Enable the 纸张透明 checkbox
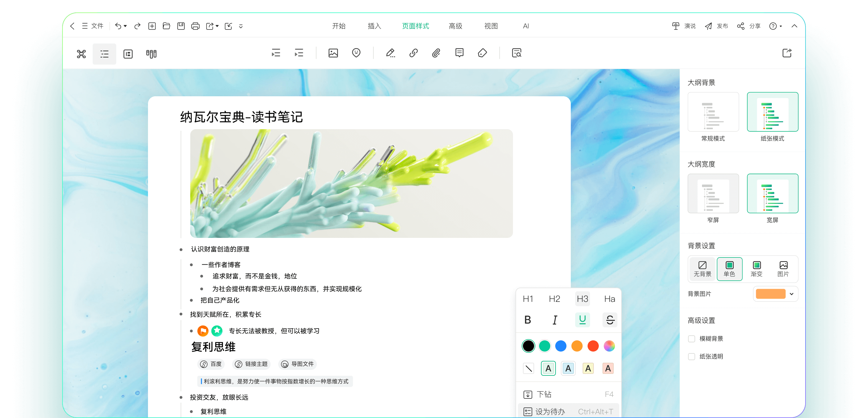The width and height of the screenshot is (868, 418). tap(691, 357)
